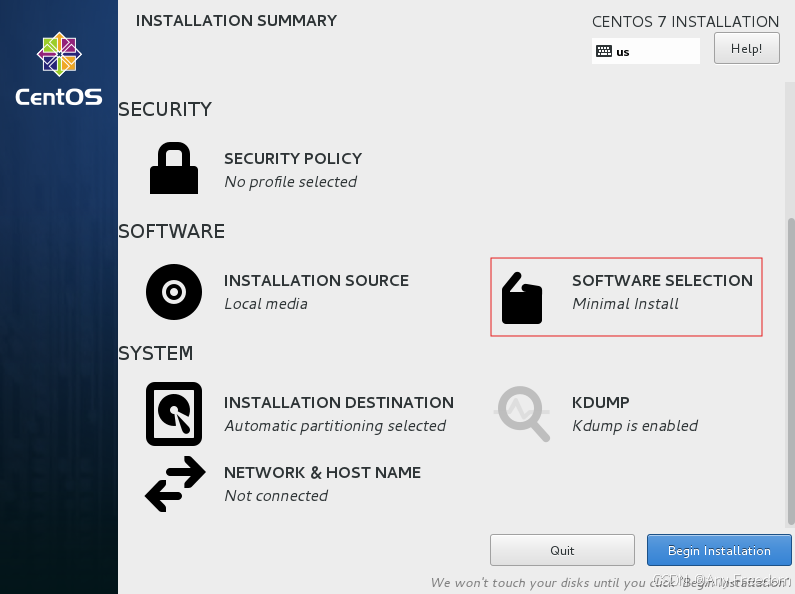This screenshot has width=795, height=594.
Task: Click the vertical scrollbar on the right
Action: [x=790, y=372]
